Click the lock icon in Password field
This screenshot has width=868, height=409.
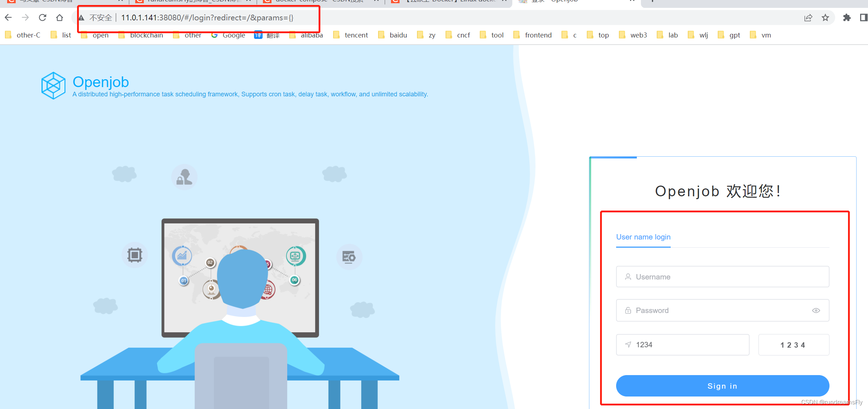point(626,310)
